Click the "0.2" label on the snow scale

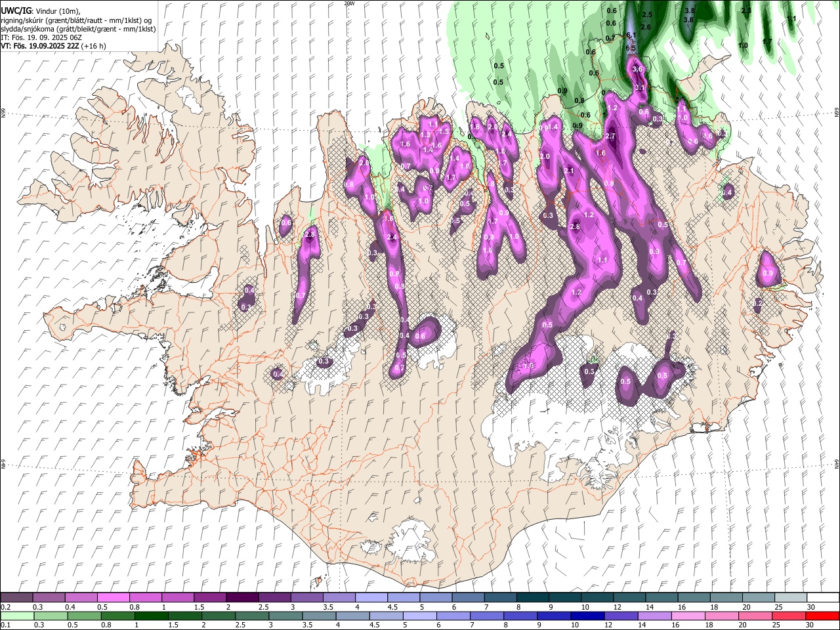click(x=5, y=607)
